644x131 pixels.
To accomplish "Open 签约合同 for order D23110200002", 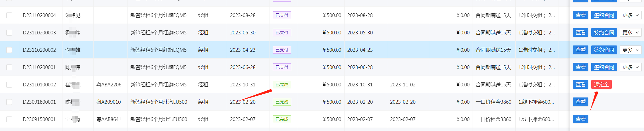I will click(604, 50).
